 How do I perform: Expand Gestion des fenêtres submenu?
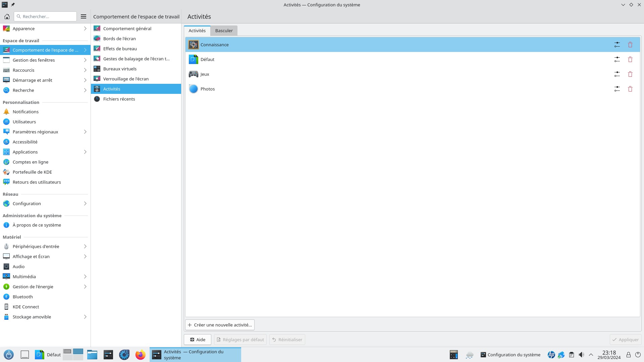(x=85, y=60)
